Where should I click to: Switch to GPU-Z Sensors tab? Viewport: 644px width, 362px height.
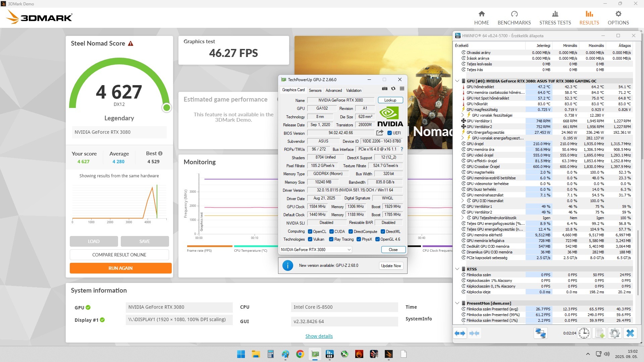(315, 90)
